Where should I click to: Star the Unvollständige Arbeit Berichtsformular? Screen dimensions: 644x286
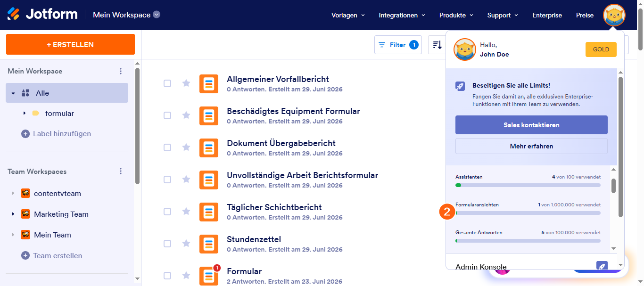pyautogui.click(x=186, y=180)
